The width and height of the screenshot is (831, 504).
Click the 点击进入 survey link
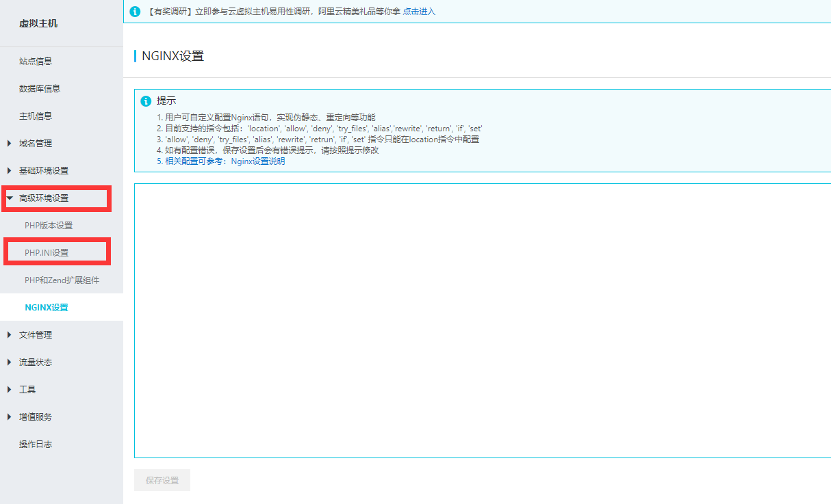419,12
